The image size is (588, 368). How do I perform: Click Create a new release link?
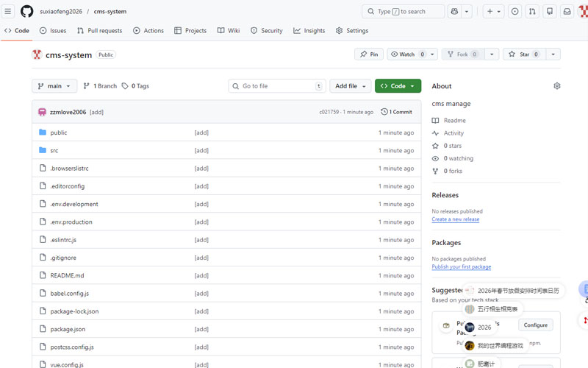point(455,219)
